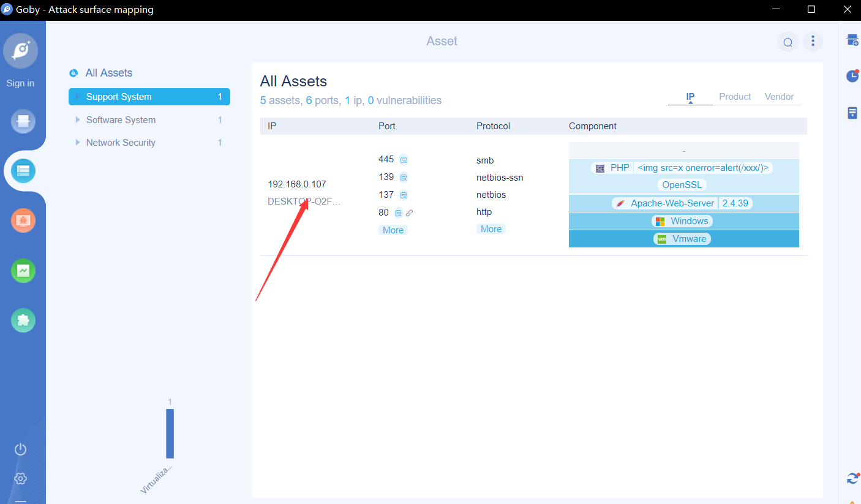Click the detail icon next to port 137

pos(404,195)
